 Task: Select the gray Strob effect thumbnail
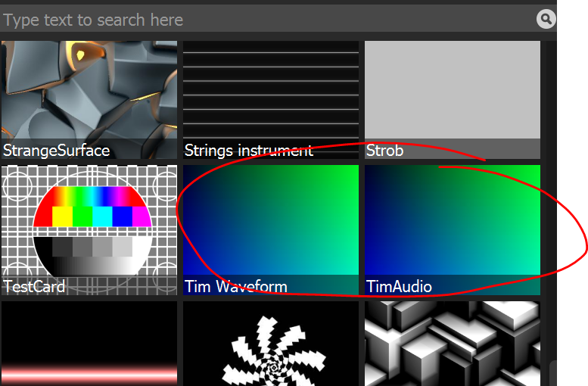click(453, 89)
